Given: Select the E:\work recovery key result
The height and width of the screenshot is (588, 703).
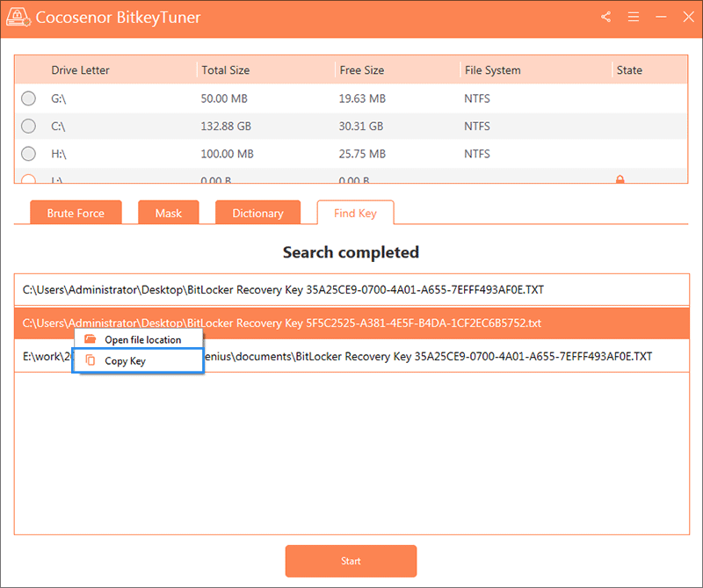Looking at the screenshot, I should pos(352,356).
